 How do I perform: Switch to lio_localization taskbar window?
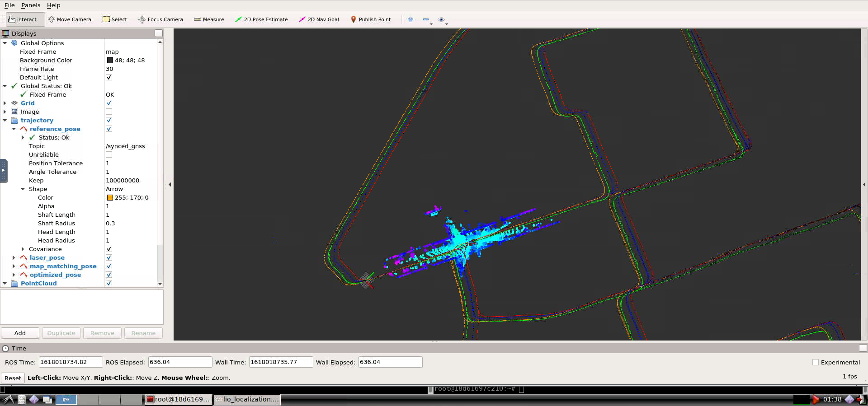(x=247, y=399)
